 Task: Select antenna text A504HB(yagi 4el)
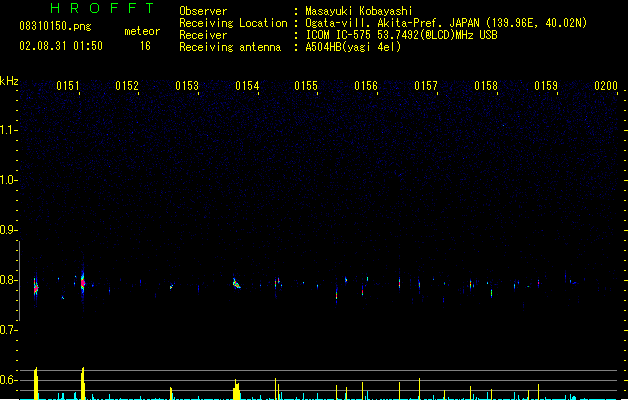click(x=353, y=47)
